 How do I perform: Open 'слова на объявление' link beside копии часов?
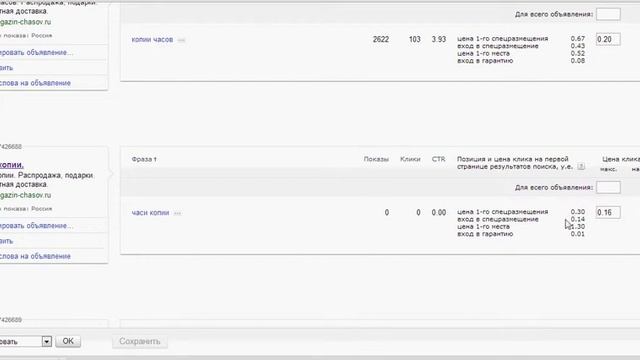point(35,83)
